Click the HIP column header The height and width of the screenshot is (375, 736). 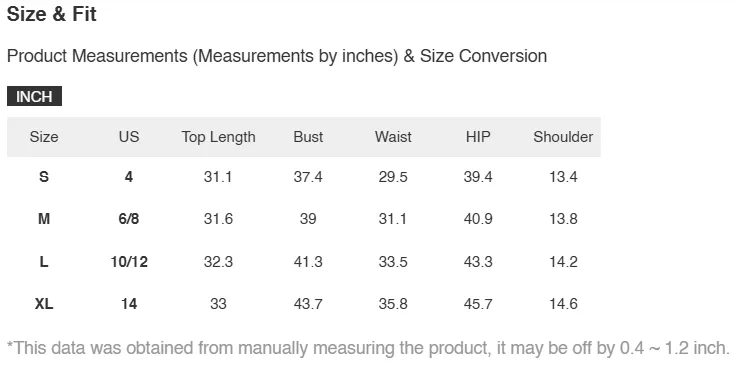(x=478, y=137)
